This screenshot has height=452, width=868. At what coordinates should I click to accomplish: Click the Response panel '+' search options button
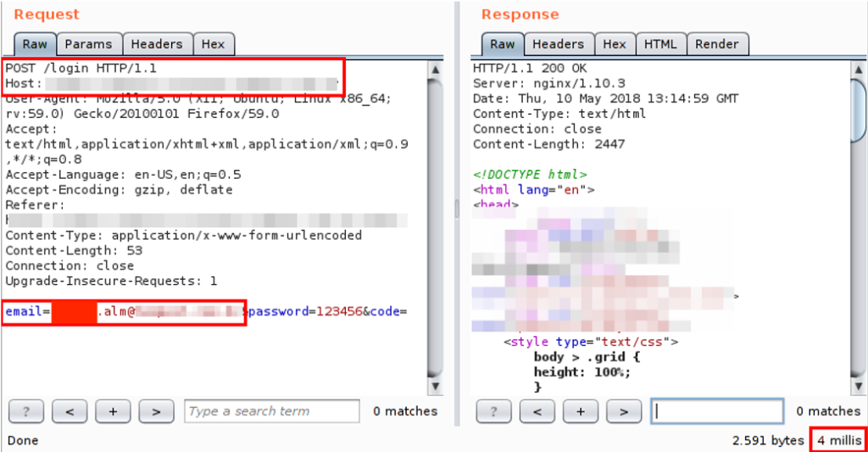click(581, 411)
